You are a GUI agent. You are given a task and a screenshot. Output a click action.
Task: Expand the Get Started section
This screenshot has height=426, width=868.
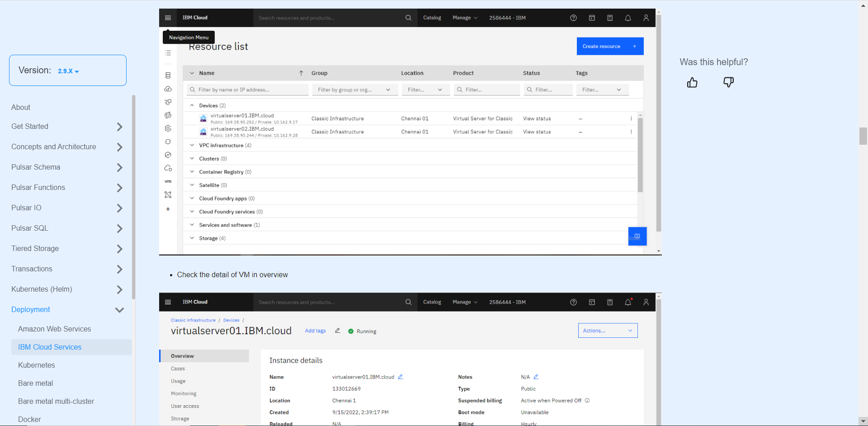pyautogui.click(x=119, y=127)
